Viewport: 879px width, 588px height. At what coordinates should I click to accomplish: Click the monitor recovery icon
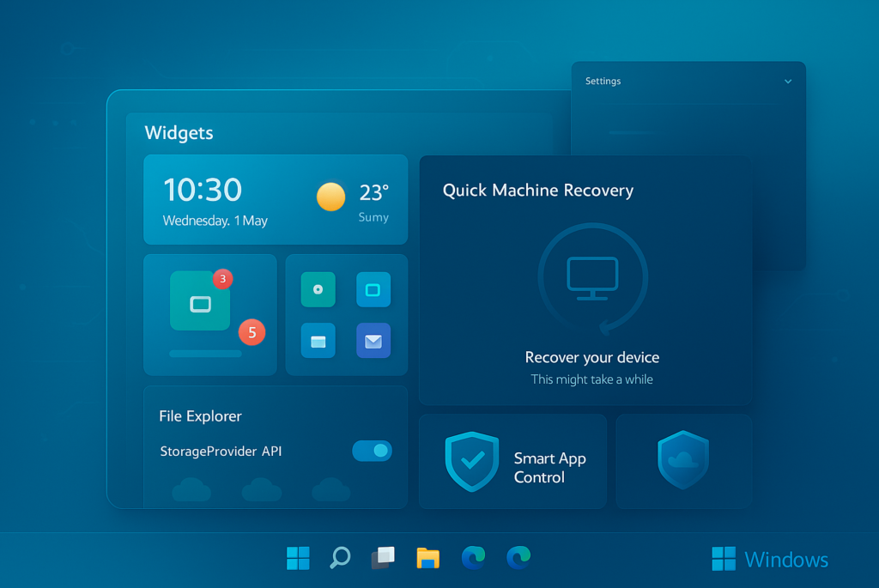pos(592,279)
